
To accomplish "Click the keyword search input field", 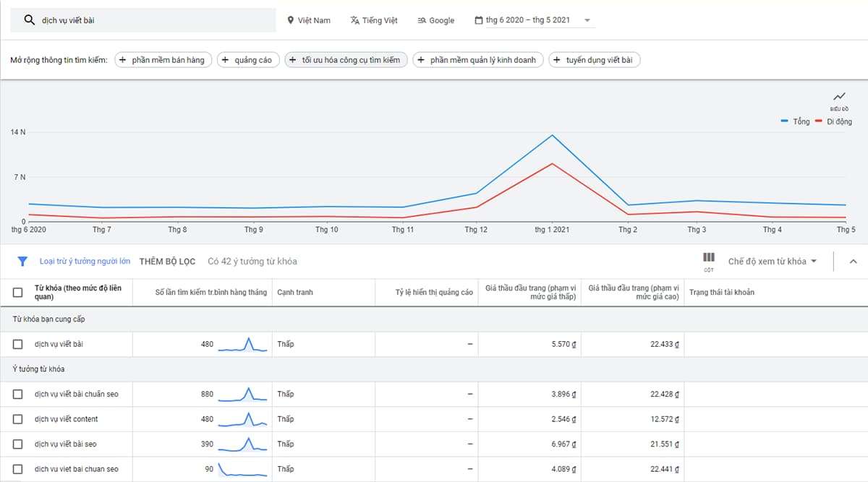I will click(143, 20).
